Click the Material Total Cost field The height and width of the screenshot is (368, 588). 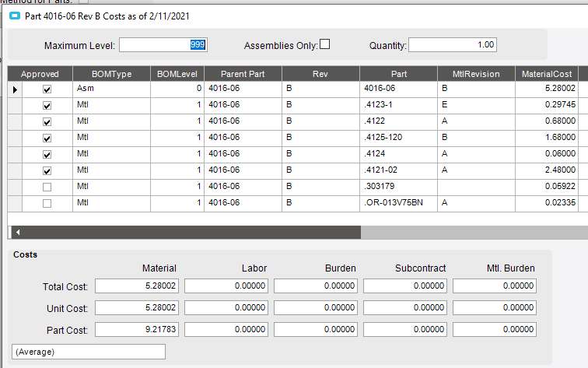(x=137, y=286)
